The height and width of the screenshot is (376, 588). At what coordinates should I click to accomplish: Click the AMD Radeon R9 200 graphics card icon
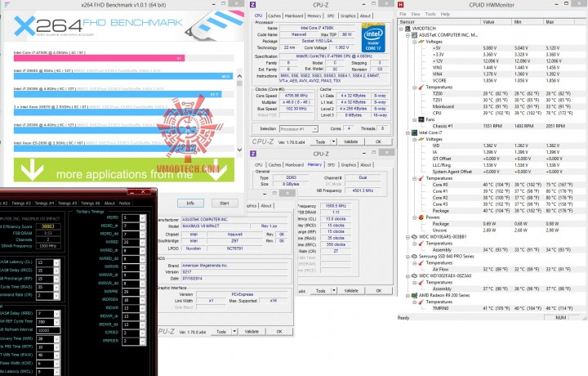coord(414,295)
